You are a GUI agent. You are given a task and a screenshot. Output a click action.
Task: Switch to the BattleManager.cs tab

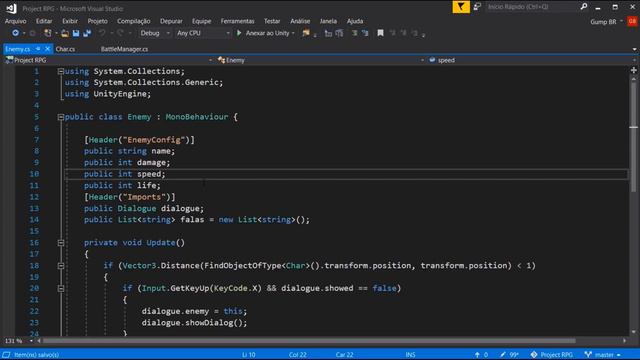coord(124,49)
